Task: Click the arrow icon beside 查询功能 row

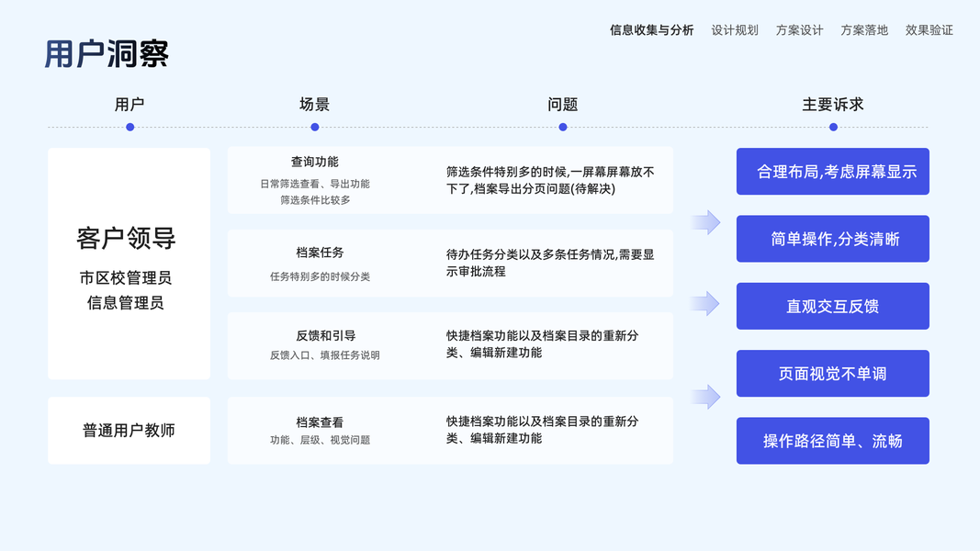Action: tap(706, 222)
